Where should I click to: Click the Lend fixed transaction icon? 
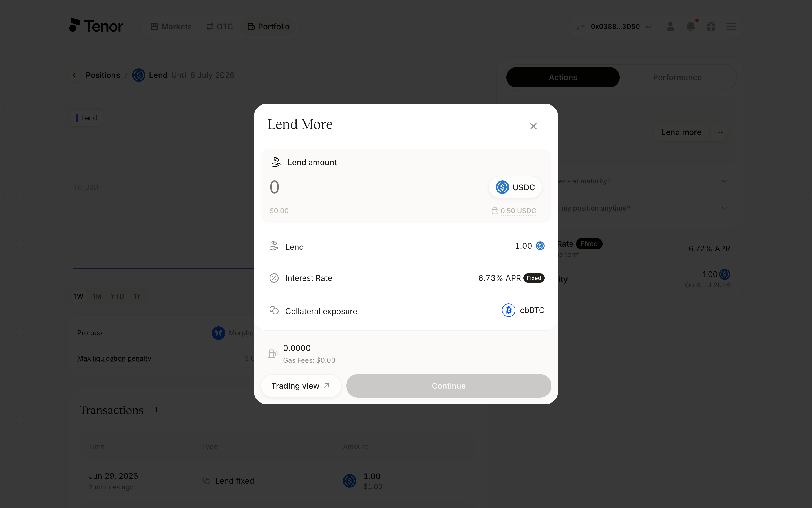tap(206, 481)
